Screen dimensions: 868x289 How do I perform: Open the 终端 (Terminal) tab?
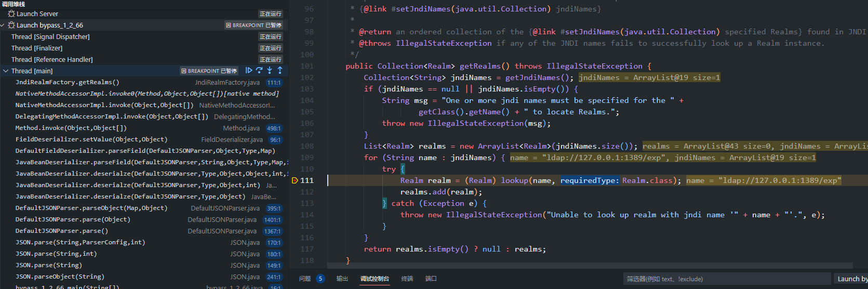pyautogui.click(x=407, y=279)
